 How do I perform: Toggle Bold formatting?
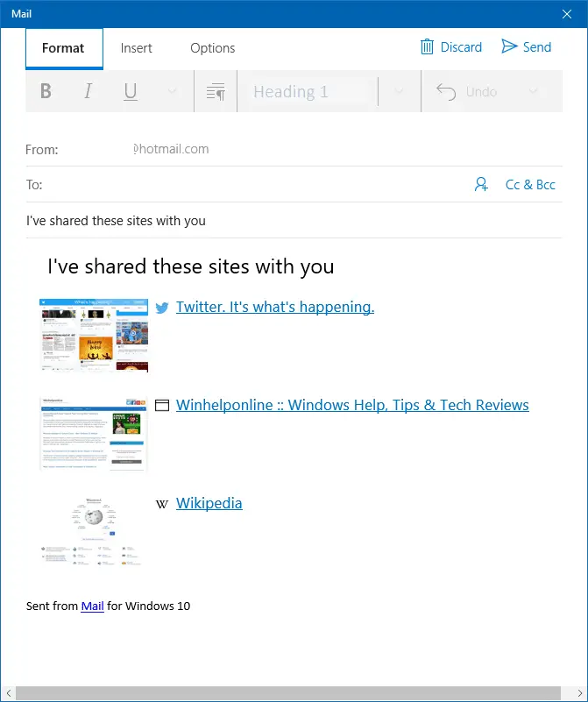pyautogui.click(x=46, y=91)
